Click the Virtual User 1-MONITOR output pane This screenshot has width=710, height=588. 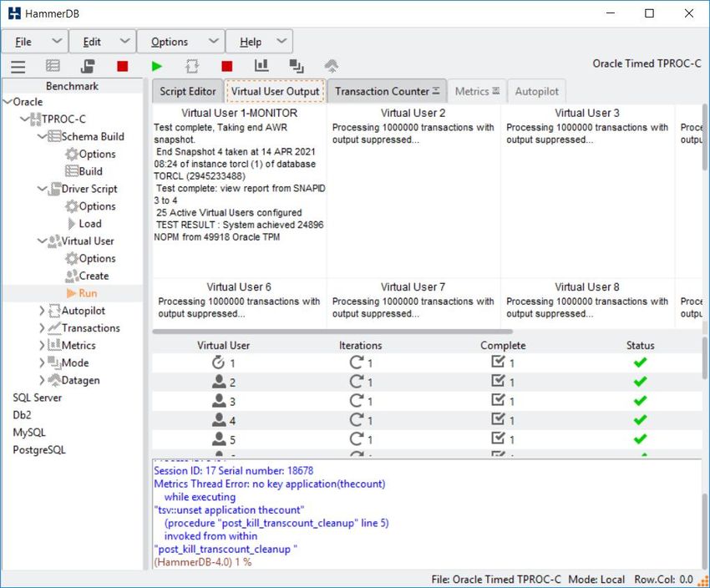[x=239, y=190]
